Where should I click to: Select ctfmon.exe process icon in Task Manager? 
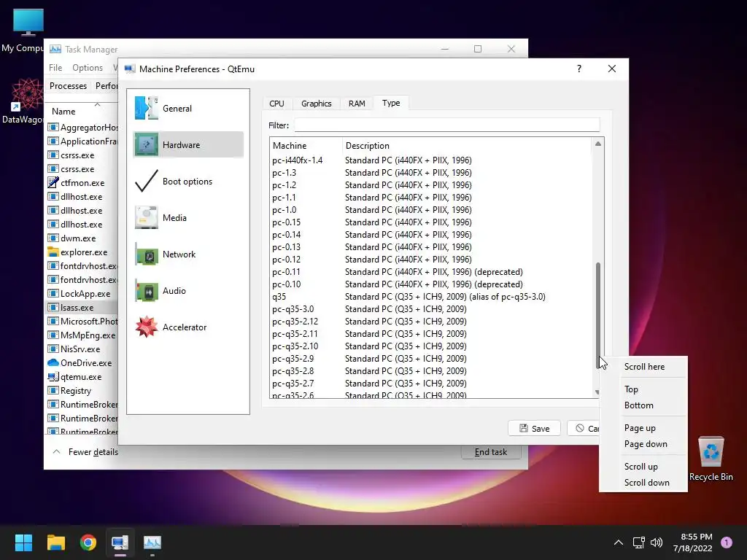(x=53, y=182)
